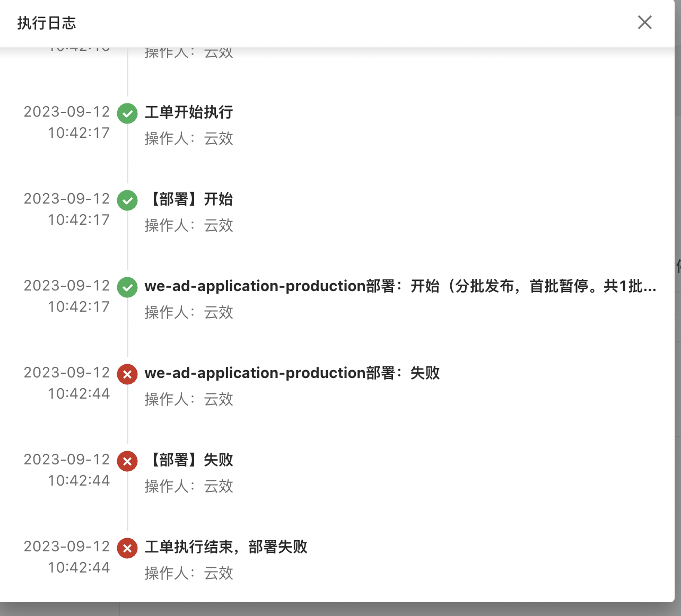The height and width of the screenshot is (616, 681).
Task: Click green check icon beside 分批发布 entry
Action: (127, 287)
